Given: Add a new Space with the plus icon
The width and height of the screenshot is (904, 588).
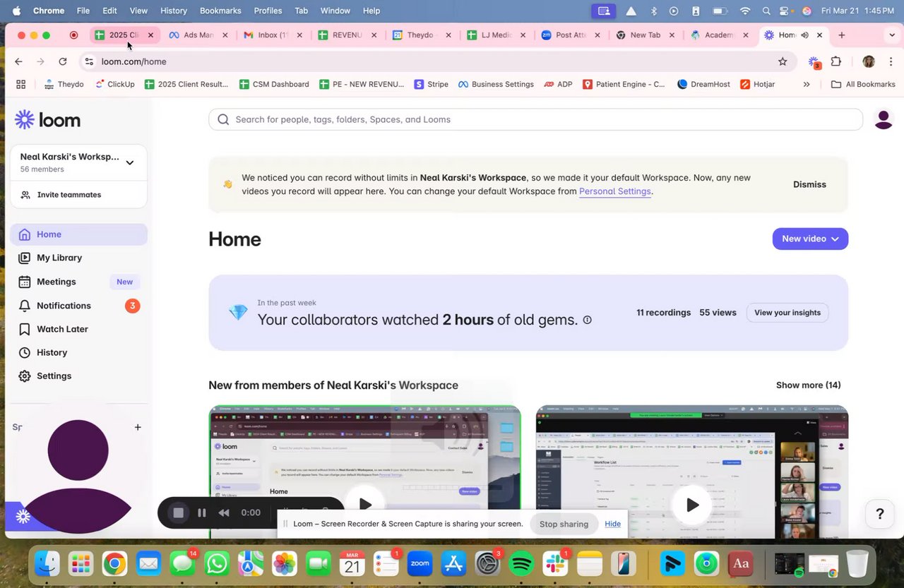Looking at the screenshot, I should (138, 427).
